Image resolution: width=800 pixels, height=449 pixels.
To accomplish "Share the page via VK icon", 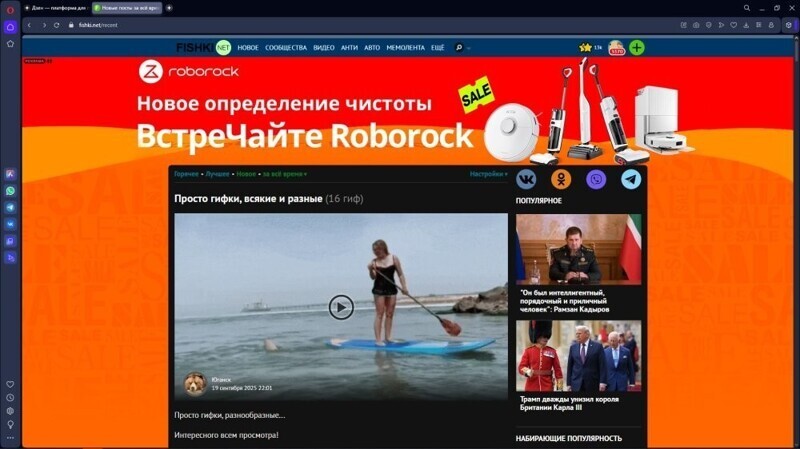I will click(x=526, y=179).
